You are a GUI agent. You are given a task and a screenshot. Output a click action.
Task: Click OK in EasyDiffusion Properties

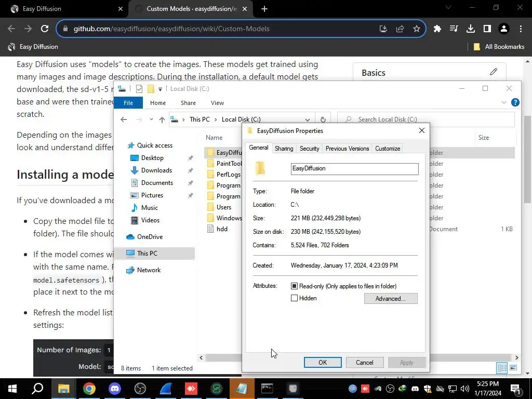click(x=323, y=362)
